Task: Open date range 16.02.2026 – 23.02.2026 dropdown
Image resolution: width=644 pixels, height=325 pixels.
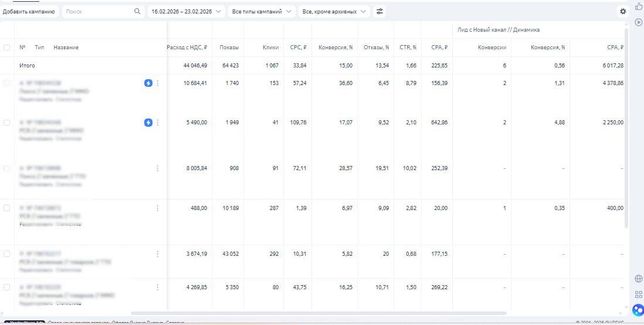Action: pos(186,11)
